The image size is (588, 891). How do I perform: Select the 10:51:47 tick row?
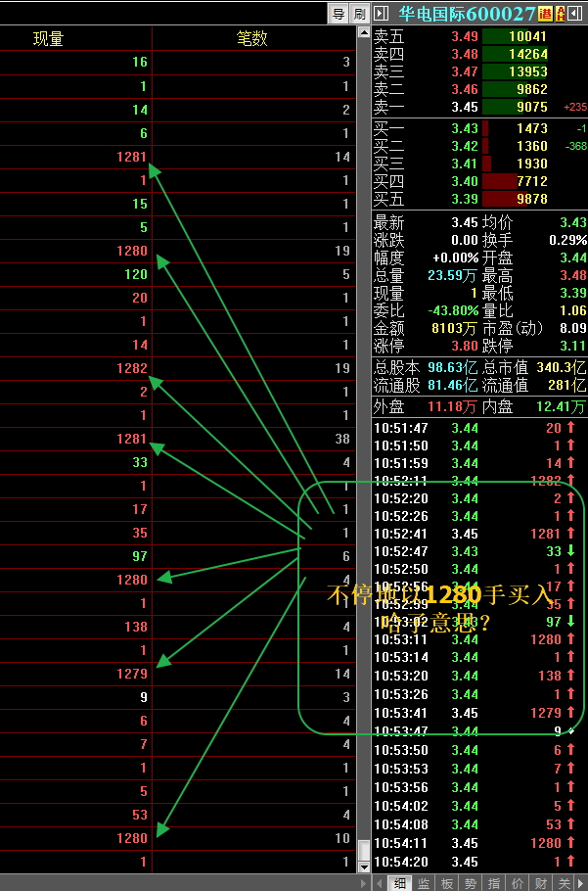[479, 429]
